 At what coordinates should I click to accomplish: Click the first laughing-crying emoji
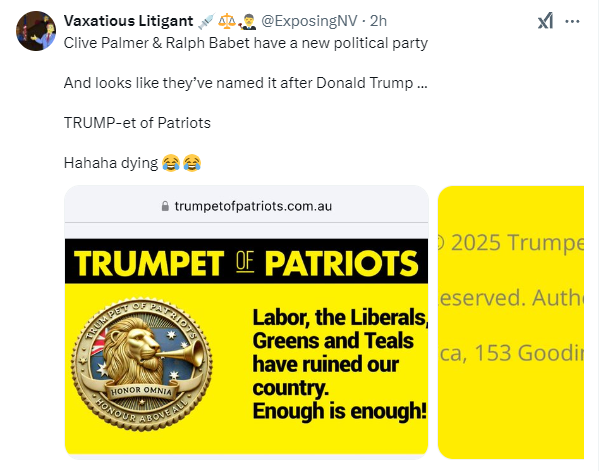(x=171, y=163)
